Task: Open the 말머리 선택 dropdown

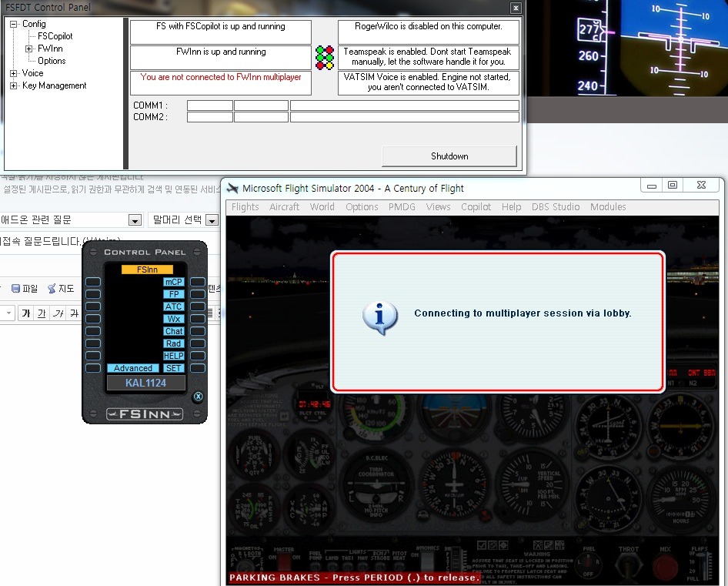Action: [x=212, y=220]
